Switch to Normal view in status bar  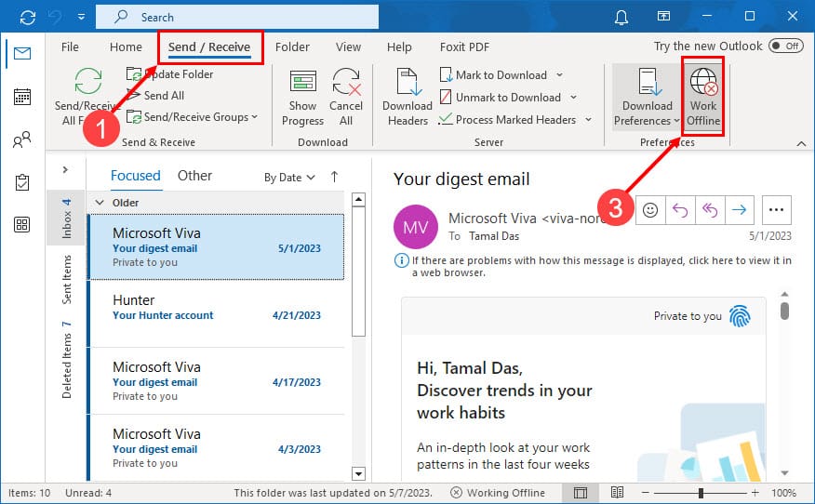580,493
